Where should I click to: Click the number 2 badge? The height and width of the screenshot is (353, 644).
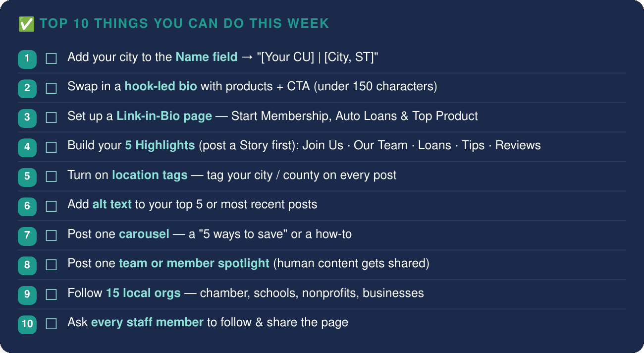27,88
